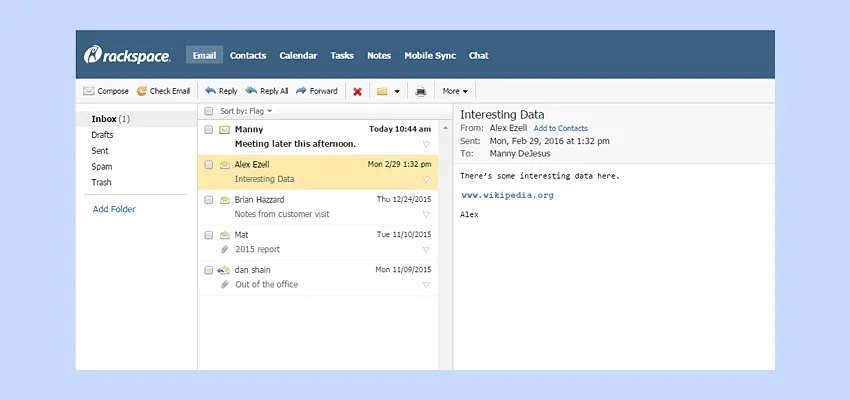Delete message with the red X icon
The height and width of the screenshot is (400, 850).
pyautogui.click(x=357, y=91)
